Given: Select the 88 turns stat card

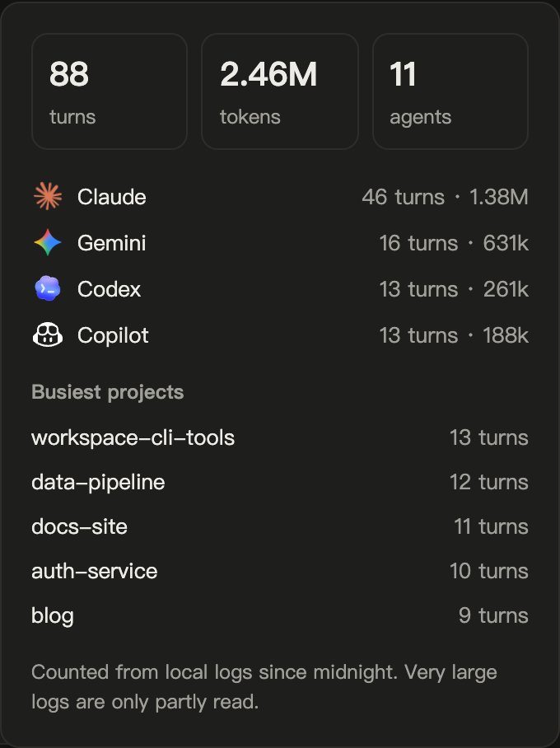Looking at the screenshot, I should [110, 91].
